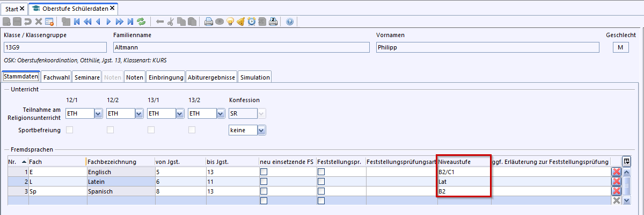
Task: Open the Sportbefreiung 'keine' dropdown
Action: coord(261,130)
